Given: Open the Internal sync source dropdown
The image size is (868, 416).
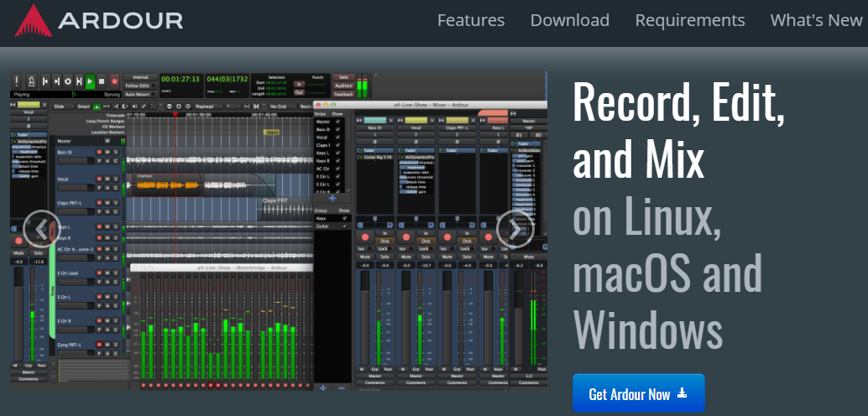Looking at the screenshot, I should [140, 77].
